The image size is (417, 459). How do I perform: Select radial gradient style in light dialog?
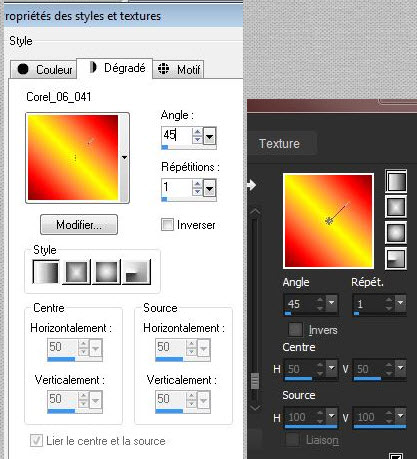[136, 272]
